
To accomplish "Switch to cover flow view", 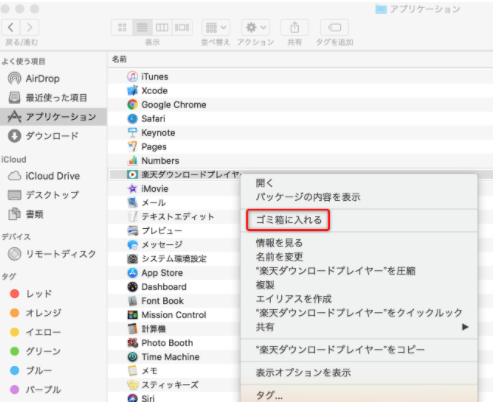I will coord(182,27).
